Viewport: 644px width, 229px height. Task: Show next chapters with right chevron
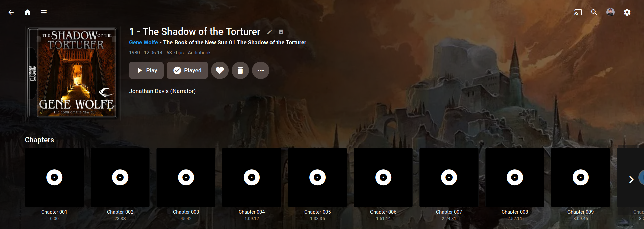631,180
